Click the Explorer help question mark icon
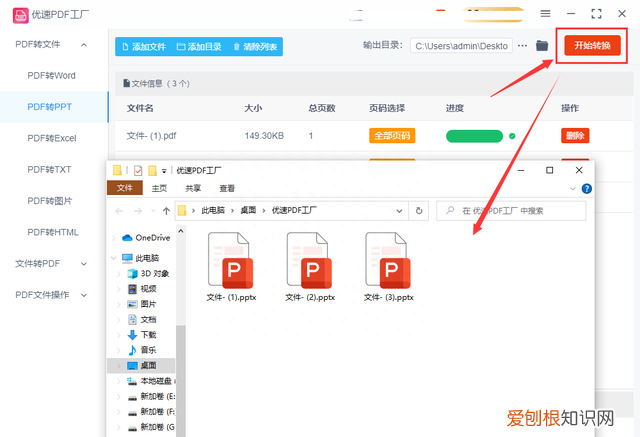This screenshot has width=640, height=437. pyautogui.click(x=587, y=189)
